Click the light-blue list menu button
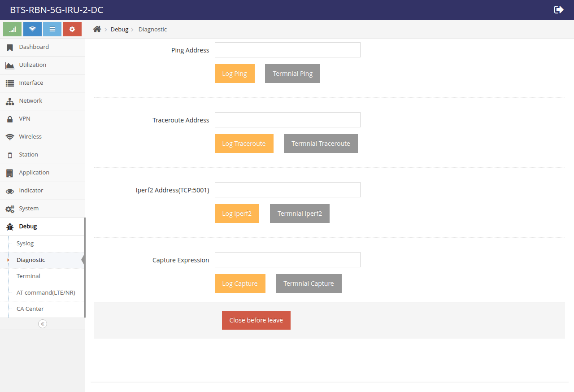The height and width of the screenshot is (392, 574). pos(52,29)
